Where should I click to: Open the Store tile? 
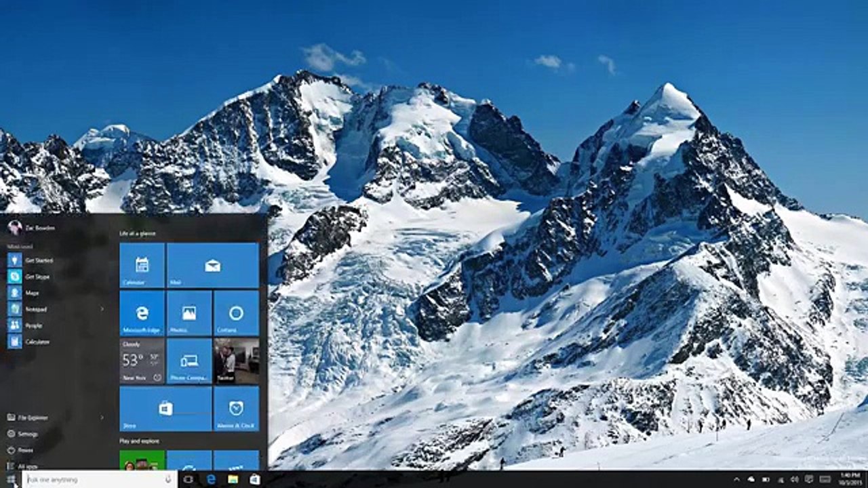click(x=166, y=409)
